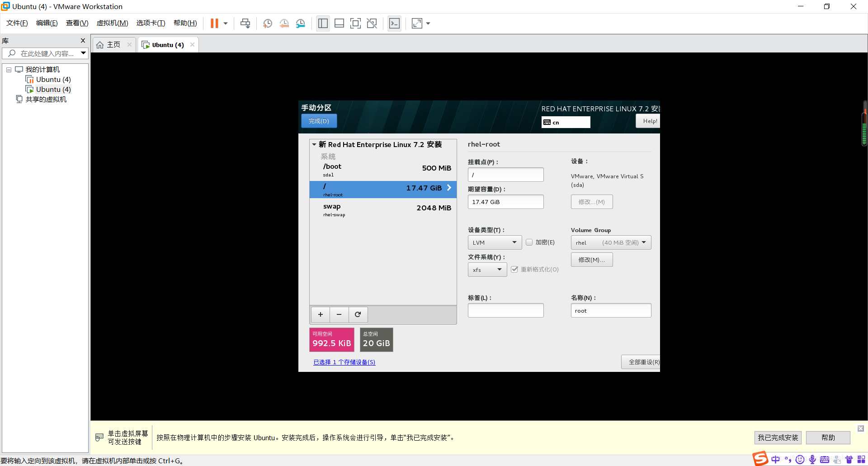The height and width of the screenshot is (466, 868).
Task: Switch to the 主页 tab
Action: pos(113,44)
